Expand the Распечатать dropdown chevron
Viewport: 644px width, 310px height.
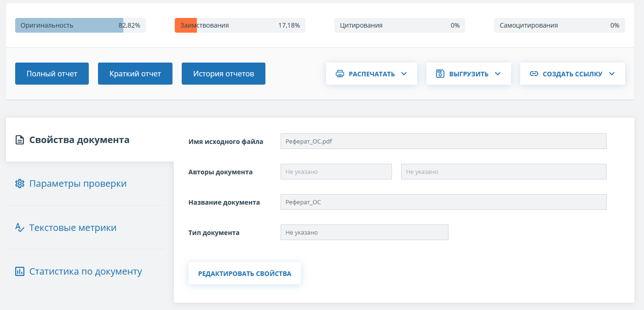pyautogui.click(x=404, y=74)
